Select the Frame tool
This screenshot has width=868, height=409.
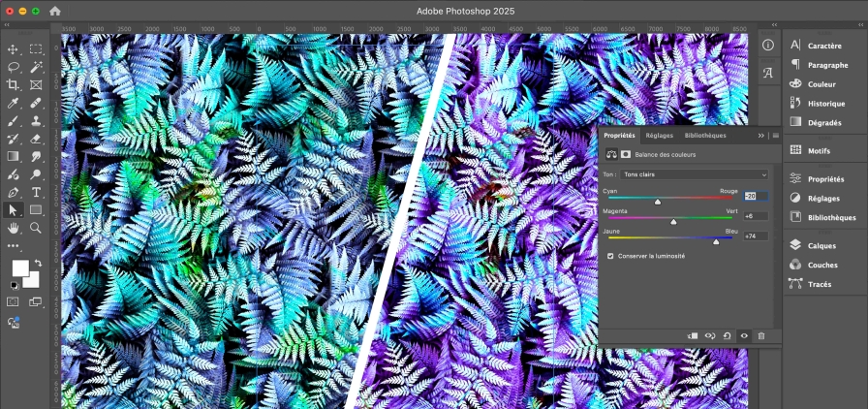click(36, 84)
